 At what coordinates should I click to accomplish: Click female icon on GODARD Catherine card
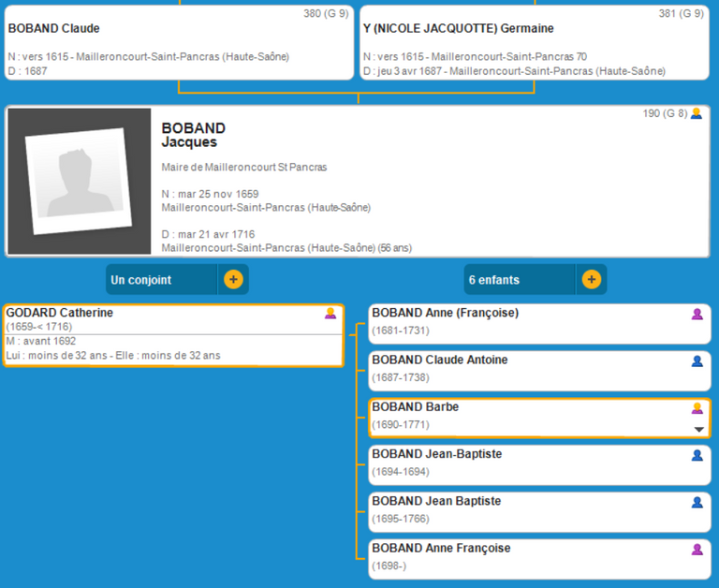[x=330, y=314]
